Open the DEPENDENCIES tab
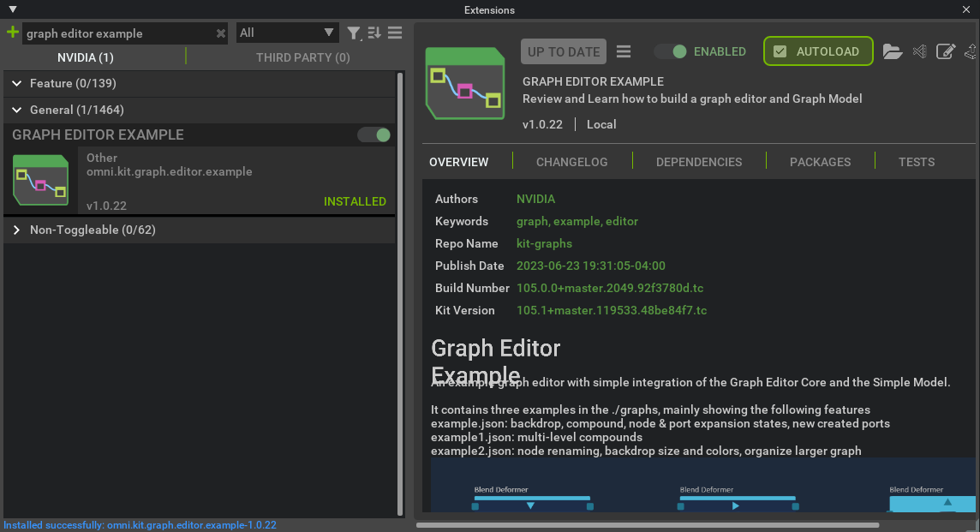This screenshot has width=980, height=532. click(x=699, y=162)
